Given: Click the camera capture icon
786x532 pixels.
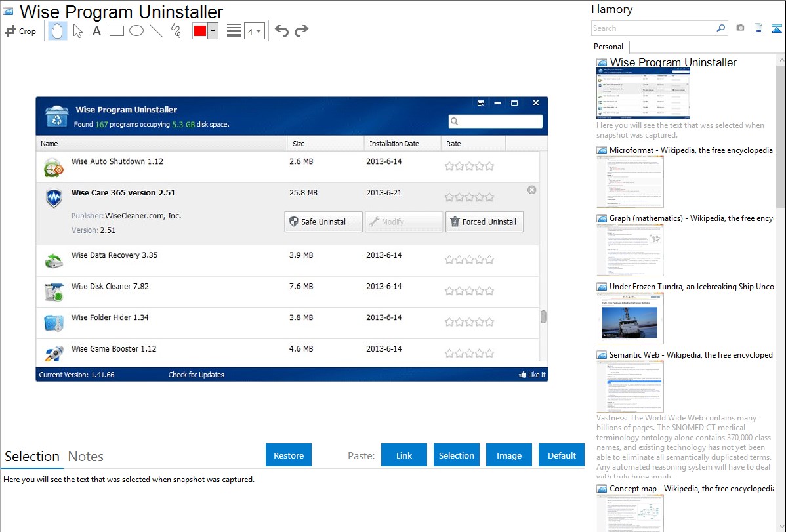Looking at the screenshot, I should 740,28.
